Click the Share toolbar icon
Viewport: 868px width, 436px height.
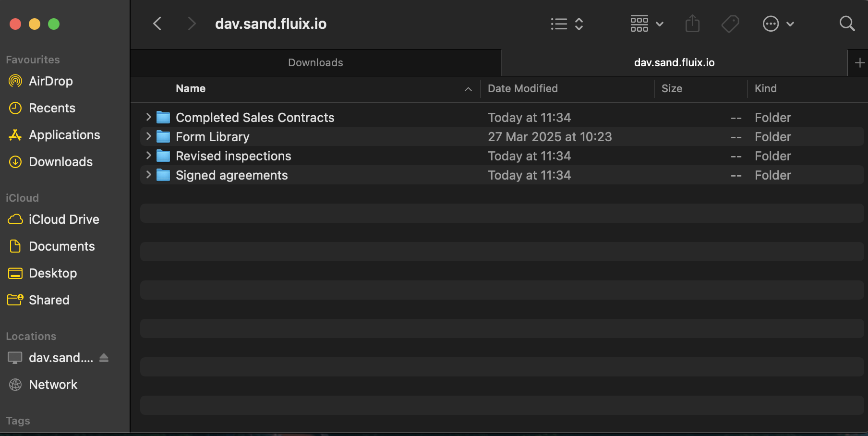[x=692, y=24]
